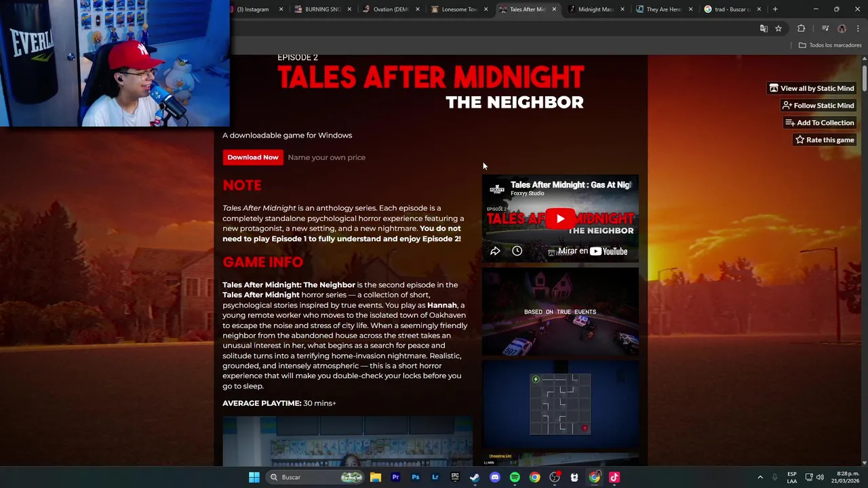Image resolution: width=868 pixels, height=488 pixels.
Task: Open the media control icon in toolbar
Action: pos(825,28)
